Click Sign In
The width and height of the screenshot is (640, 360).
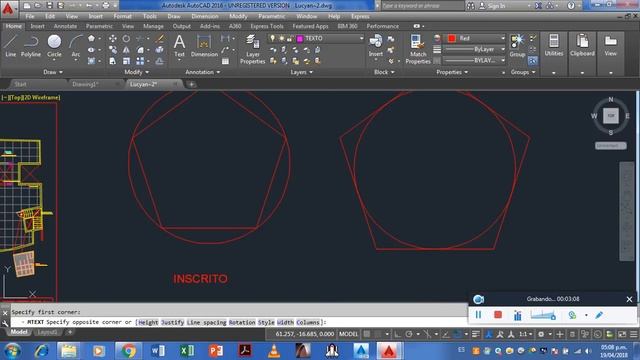click(496, 6)
